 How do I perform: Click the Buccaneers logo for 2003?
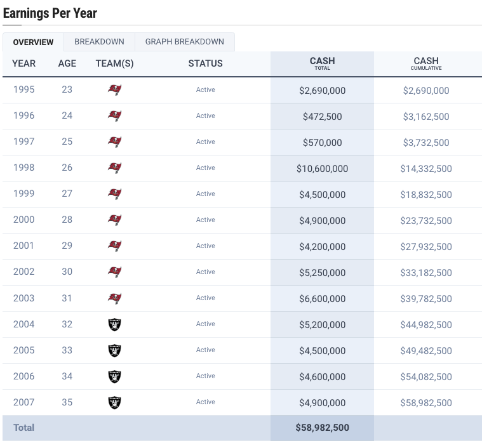[114, 298]
